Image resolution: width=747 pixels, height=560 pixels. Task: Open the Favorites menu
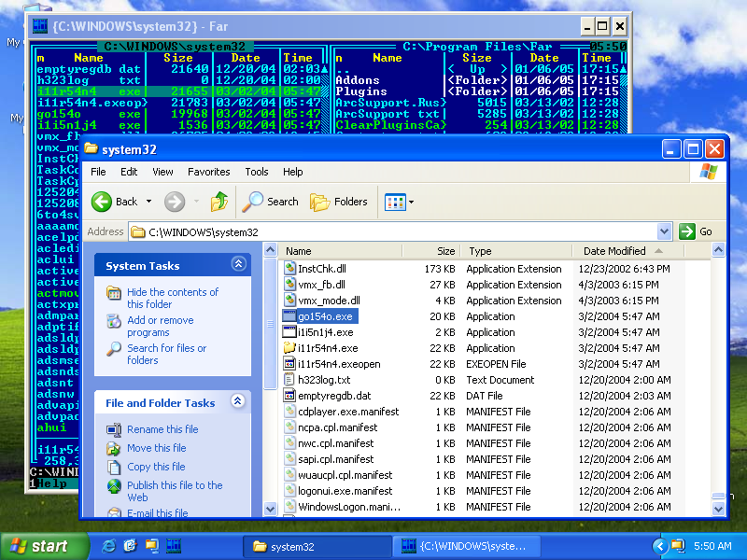pyautogui.click(x=208, y=172)
